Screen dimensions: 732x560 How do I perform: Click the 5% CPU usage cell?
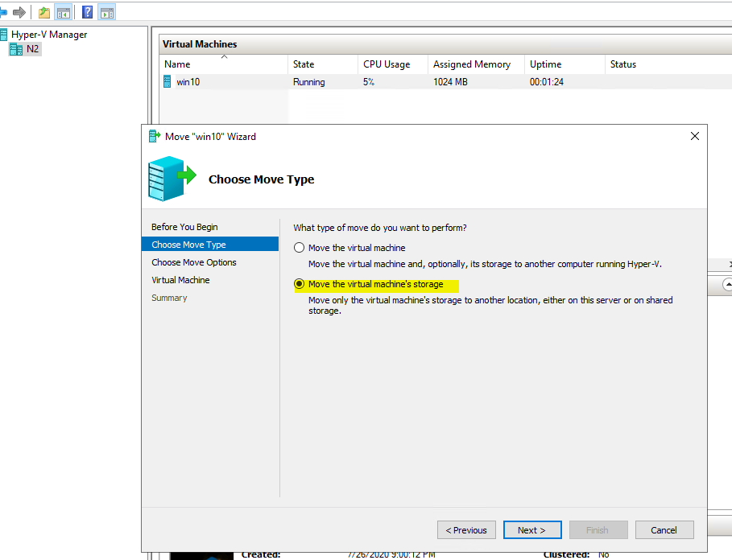368,82
